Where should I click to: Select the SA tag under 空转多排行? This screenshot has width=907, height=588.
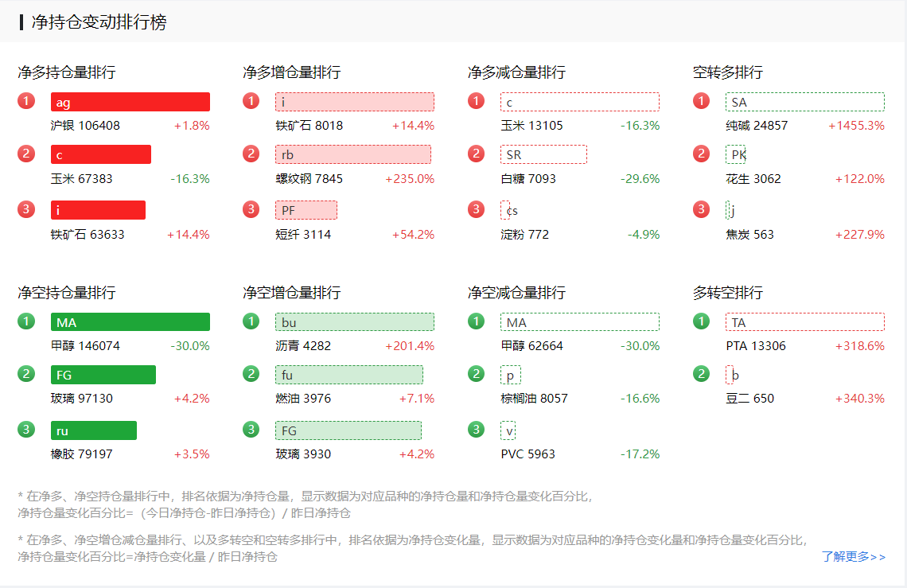(x=804, y=101)
